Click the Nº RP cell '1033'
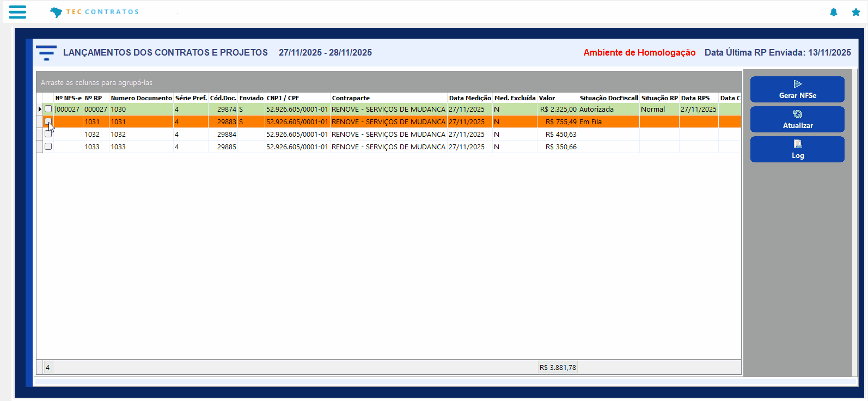The image size is (868, 401). pyautogui.click(x=96, y=147)
